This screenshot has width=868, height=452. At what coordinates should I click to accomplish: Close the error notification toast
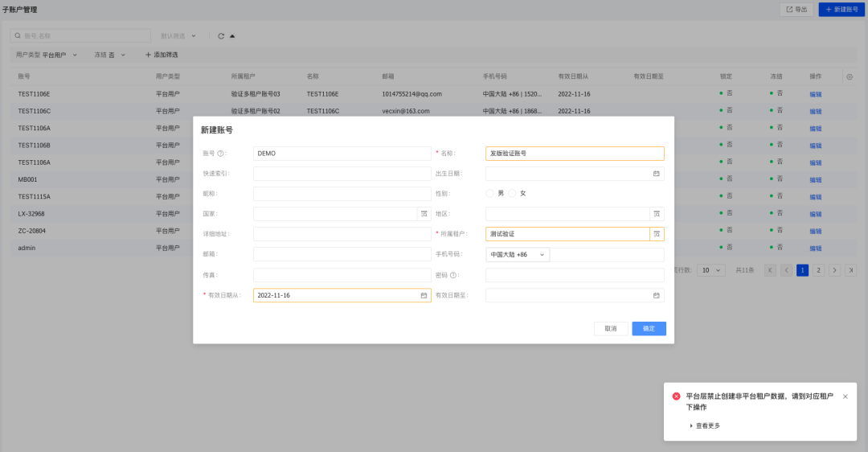pyautogui.click(x=845, y=397)
